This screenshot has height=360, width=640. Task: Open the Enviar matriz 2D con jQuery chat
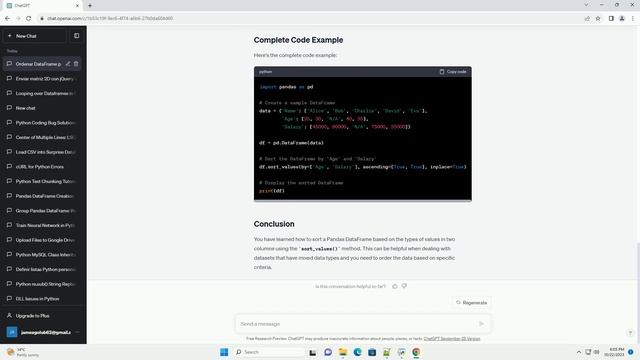coord(42,78)
